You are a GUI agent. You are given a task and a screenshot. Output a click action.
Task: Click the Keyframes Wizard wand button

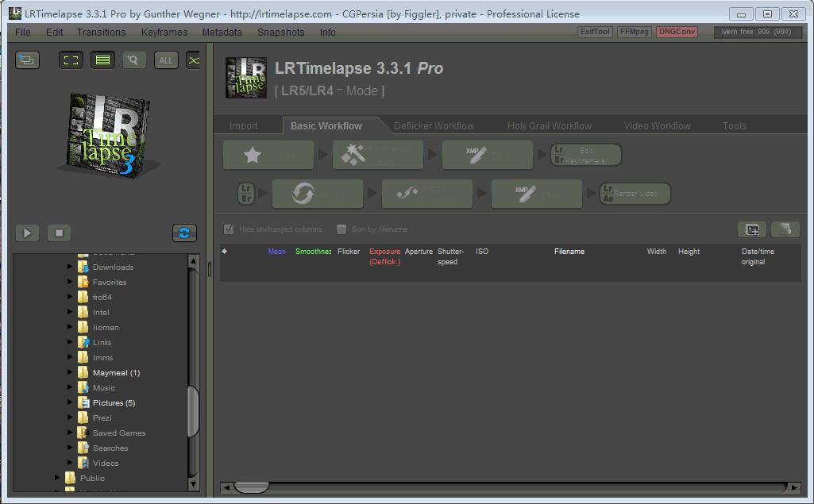click(x=378, y=155)
